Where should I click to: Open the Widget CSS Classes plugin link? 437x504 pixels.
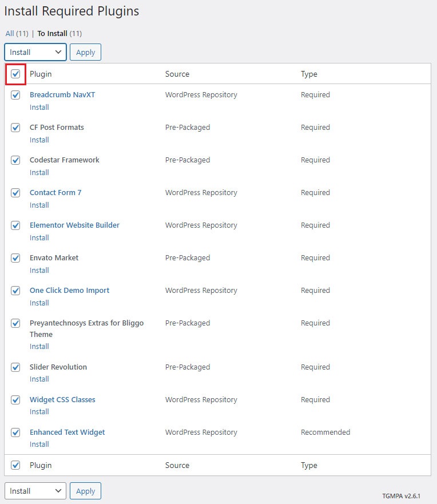coord(62,399)
